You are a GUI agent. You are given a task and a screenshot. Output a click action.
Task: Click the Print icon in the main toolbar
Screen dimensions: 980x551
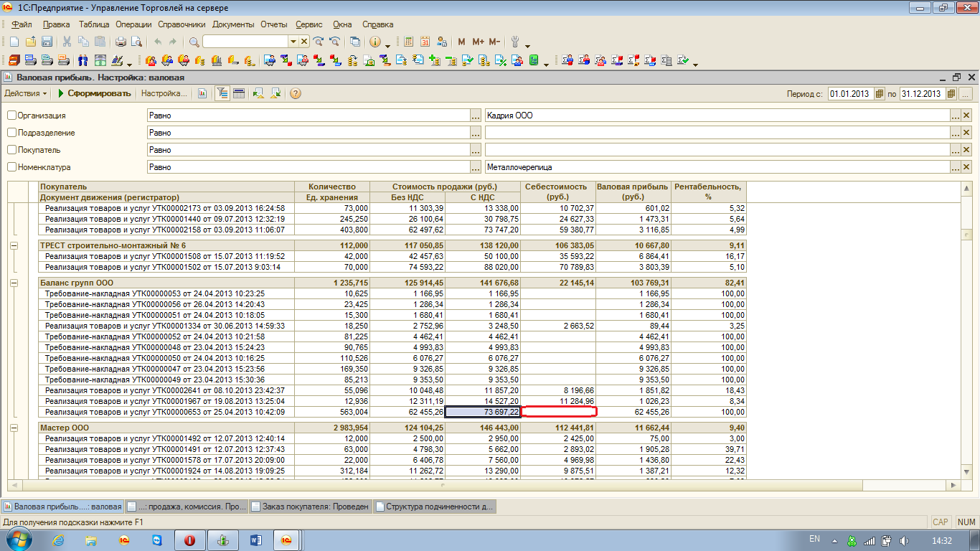pyautogui.click(x=121, y=42)
